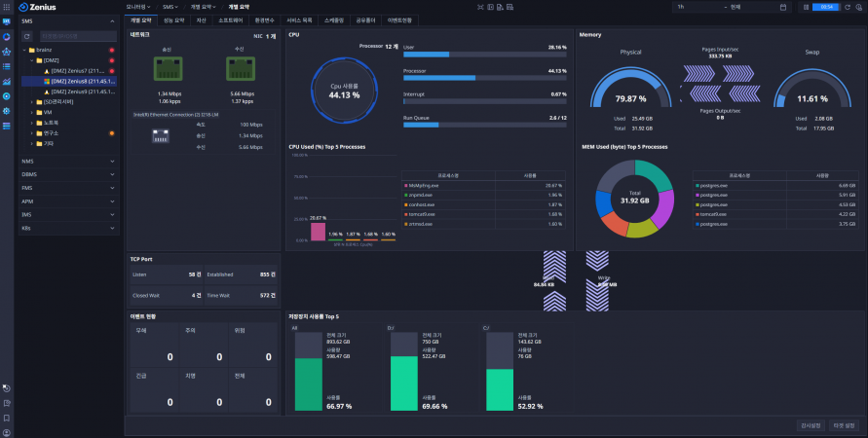Click the clock-user icon at top right
The height and width of the screenshot is (438, 868).
[x=859, y=7]
